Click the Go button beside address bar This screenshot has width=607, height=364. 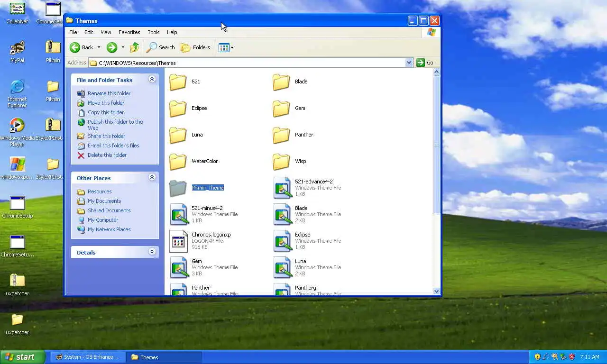coord(425,63)
